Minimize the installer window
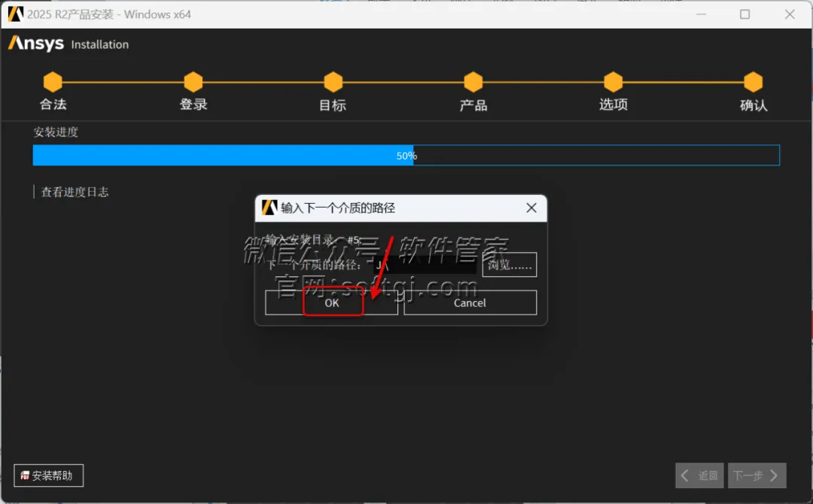 (x=701, y=14)
